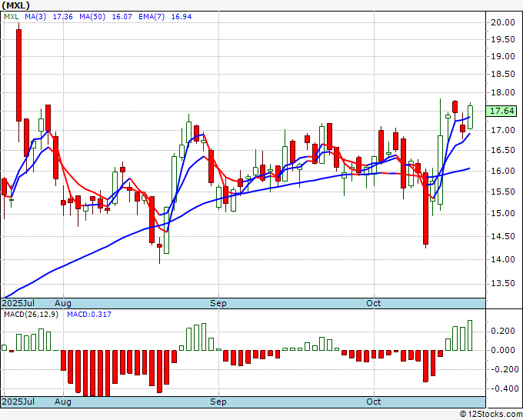
Task: Click the MA(50) value 16.07
Action: click(122, 17)
